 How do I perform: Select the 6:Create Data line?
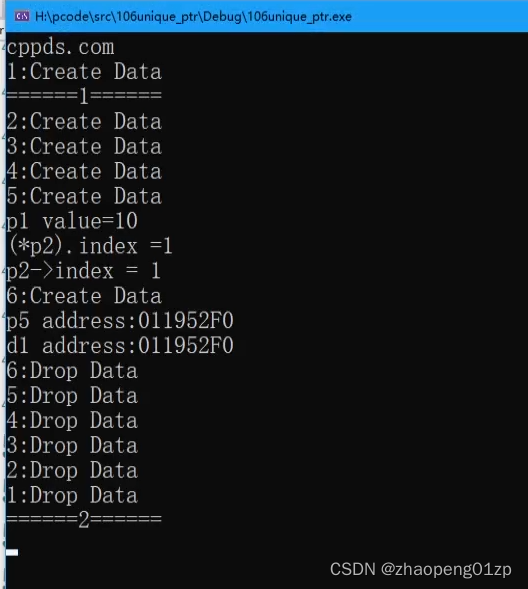(x=84, y=296)
